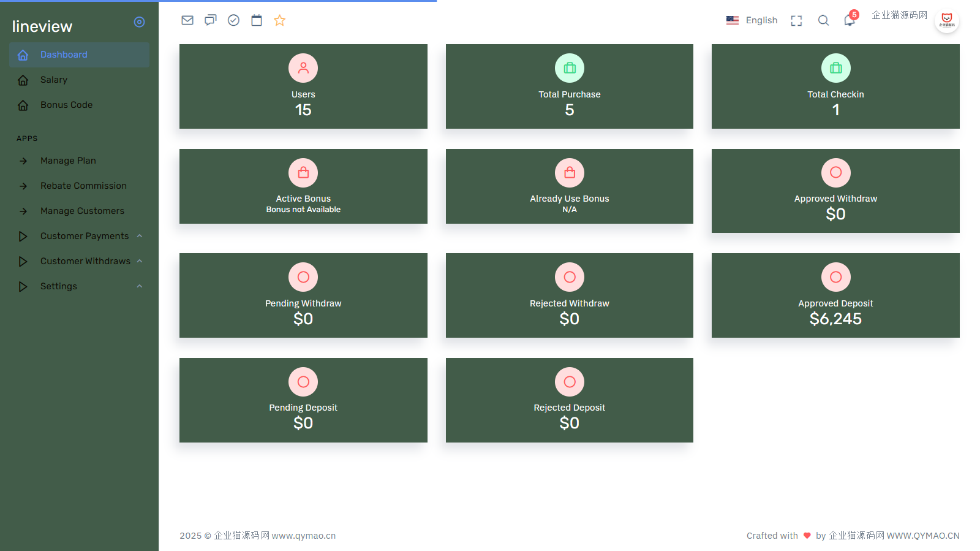Toggle fullscreen mode icon
The width and height of the screenshot is (980, 551).
[x=796, y=21]
